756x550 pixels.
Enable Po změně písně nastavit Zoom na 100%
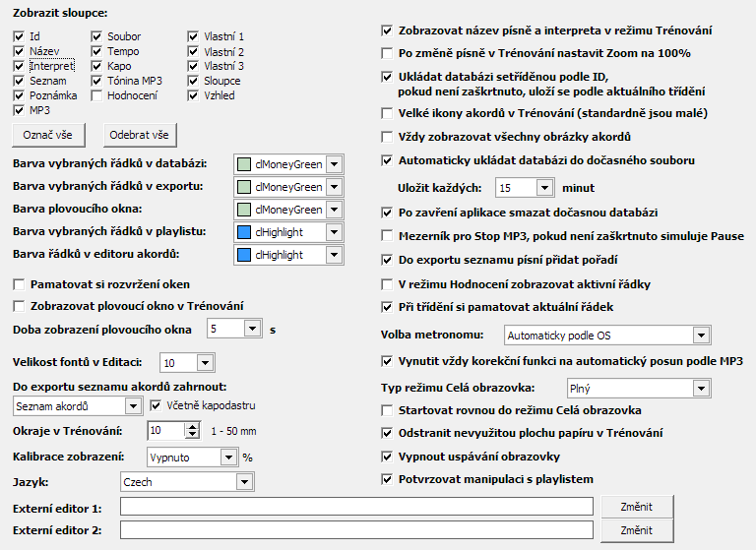387,53
